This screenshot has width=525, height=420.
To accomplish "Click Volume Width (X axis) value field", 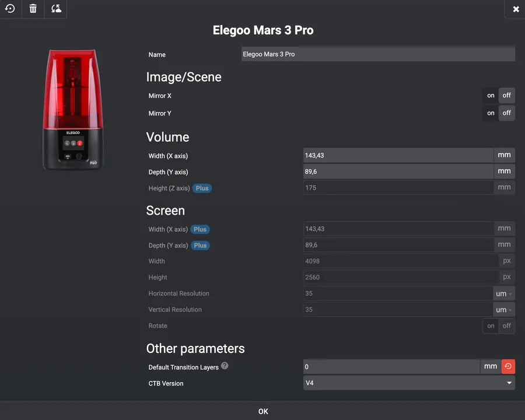I will (398, 155).
